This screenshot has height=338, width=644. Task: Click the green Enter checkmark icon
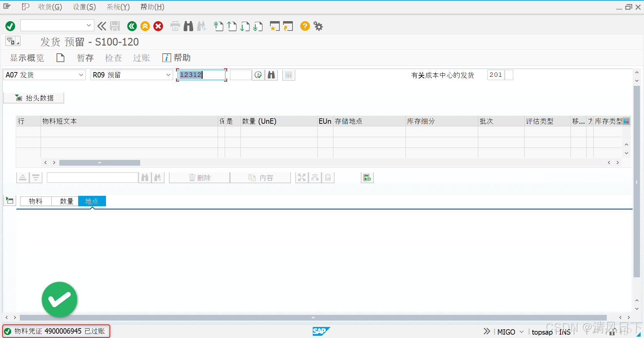pyautogui.click(x=10, y=26)
